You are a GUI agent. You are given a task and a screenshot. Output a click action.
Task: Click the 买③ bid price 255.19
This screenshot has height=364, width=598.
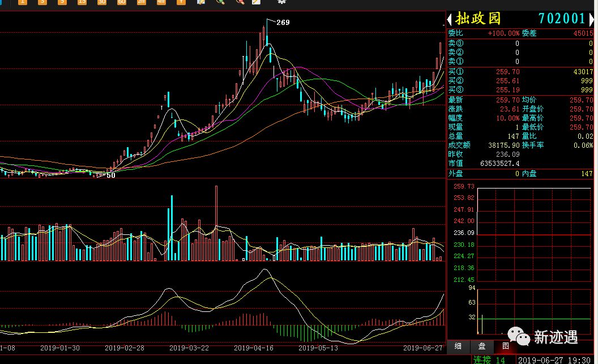pos(507,90)
